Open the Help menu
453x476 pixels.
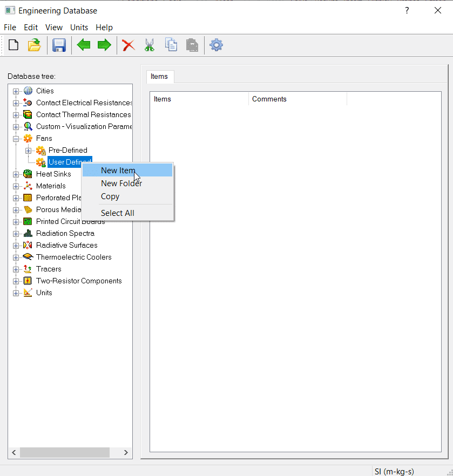point(104,28)
